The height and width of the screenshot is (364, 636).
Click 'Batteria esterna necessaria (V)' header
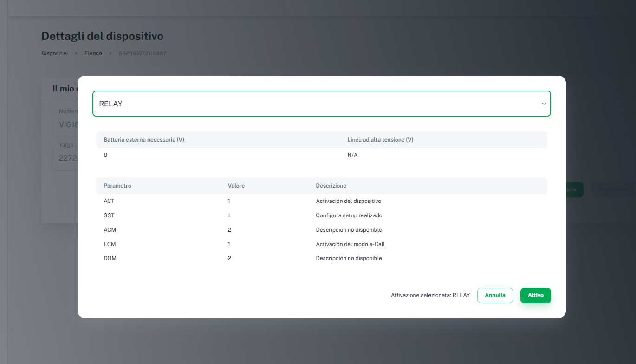coord(144,140)
